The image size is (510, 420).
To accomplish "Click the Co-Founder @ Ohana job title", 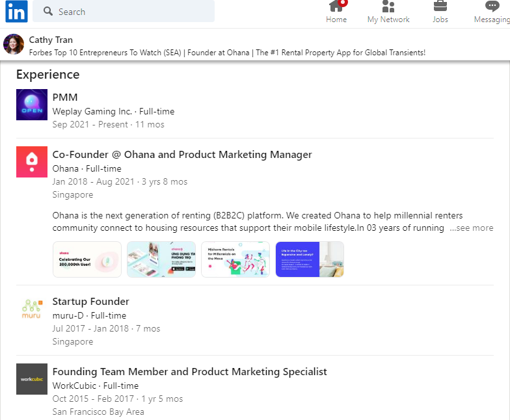I will click(182, 155).
